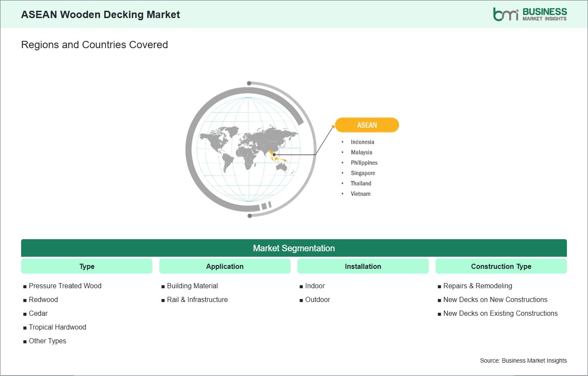The width and height of the screenshot is (588, 376).
Task: Click the 'Regions and Countries Covered' heading
Action: 94,45
